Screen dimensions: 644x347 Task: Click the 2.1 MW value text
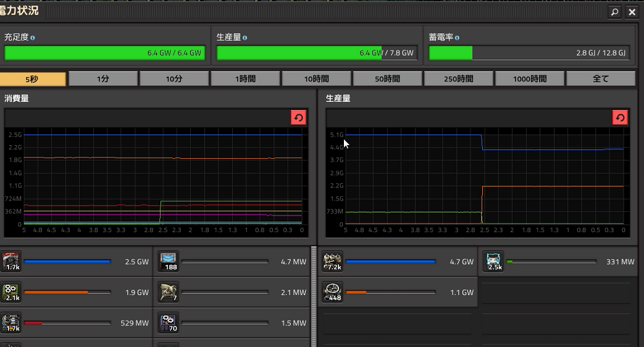point(294,293)
